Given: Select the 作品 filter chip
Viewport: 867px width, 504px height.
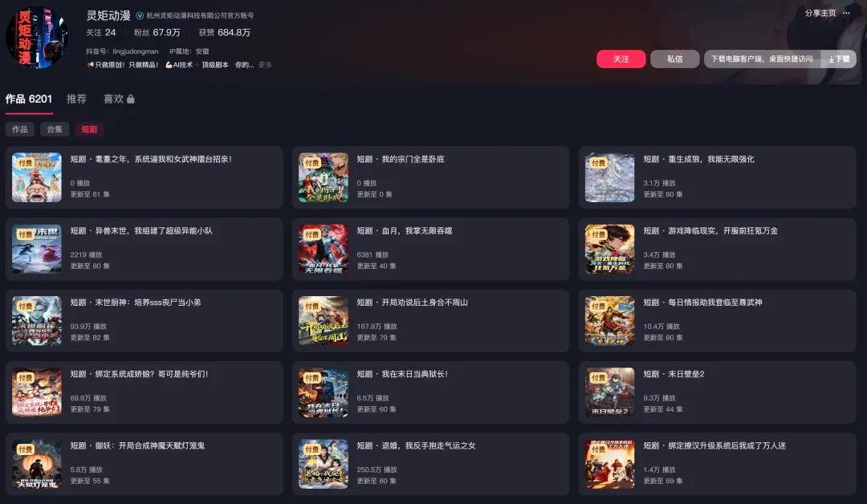Looking at the screenshot, I should click(x=19, y=128).
